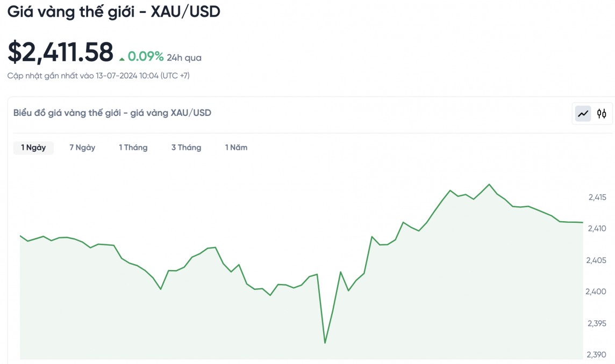Click the green up-arrow change indicator

tap(122, 58)
